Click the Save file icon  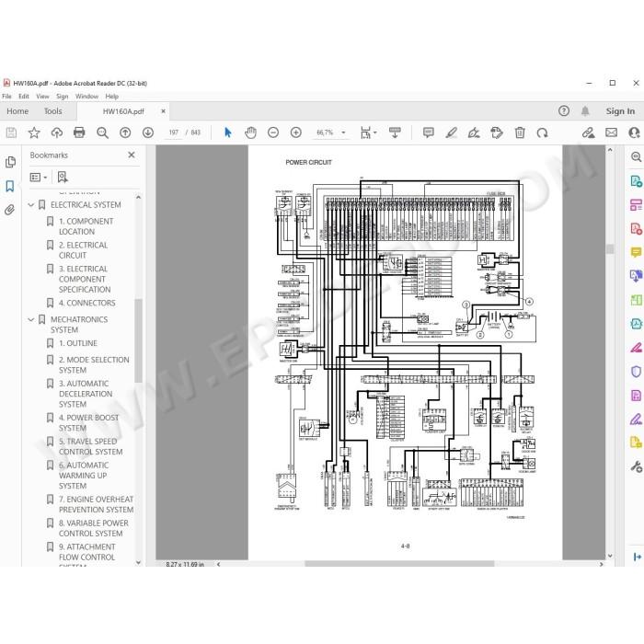pos(11,132)
